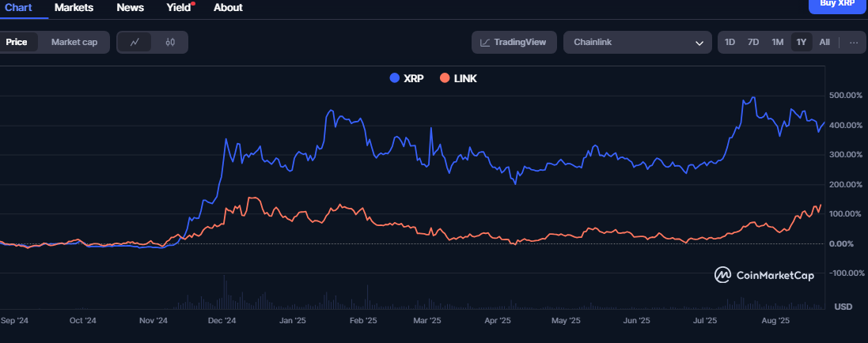
Task: Click the Buy XRP button
Action: (836, 5)
